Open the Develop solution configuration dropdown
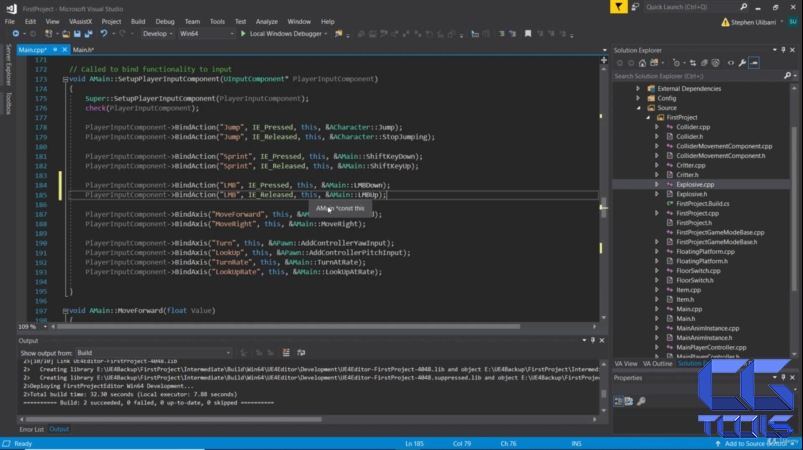Image resolution: width=803 pixels, height=450 pixels. point(157,34)
